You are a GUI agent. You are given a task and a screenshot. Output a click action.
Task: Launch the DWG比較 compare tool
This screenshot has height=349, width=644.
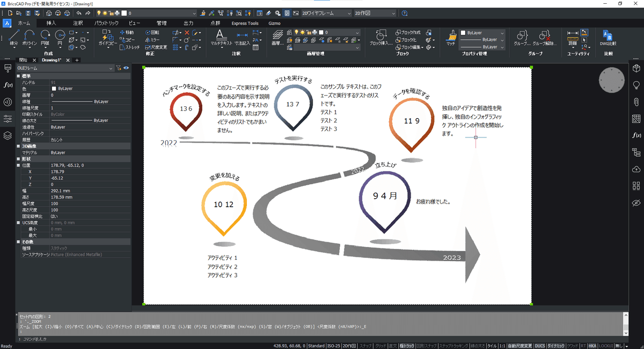608,38
